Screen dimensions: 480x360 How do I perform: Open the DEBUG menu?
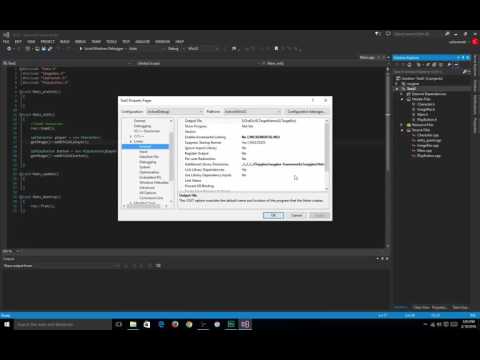(80, 42)
